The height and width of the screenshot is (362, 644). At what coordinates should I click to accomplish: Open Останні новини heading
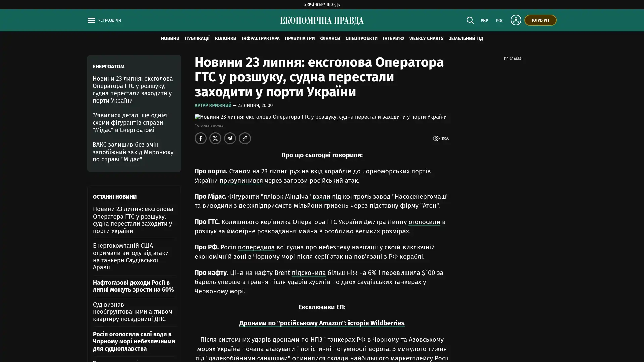click(x=115, y=197)
